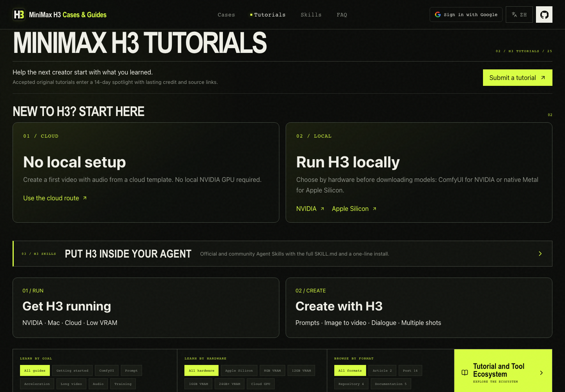The width and height of the screenshot is (565, 392).
Task: Filter by Cloud GPU
Action: (261, 384)
